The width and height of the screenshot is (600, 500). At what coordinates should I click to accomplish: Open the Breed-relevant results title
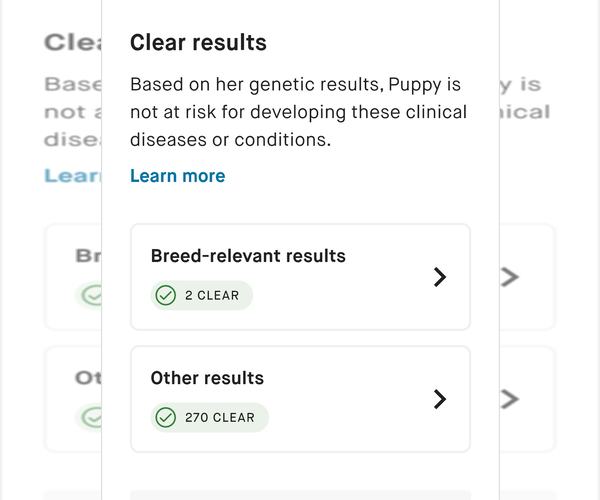[248, 256]
